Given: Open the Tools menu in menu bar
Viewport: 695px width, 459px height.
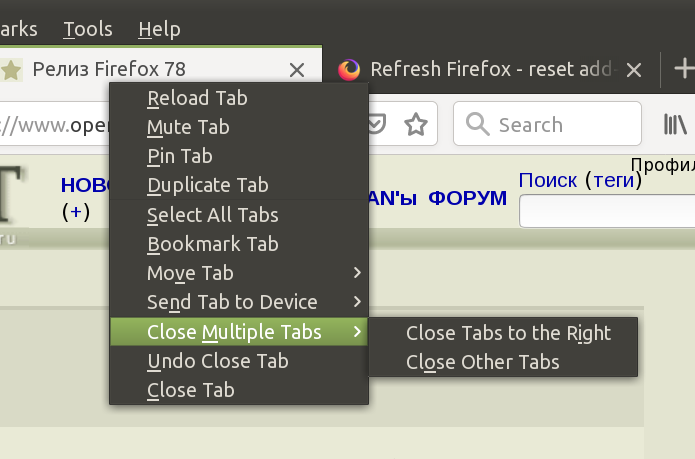Looking at the screenshot, I should coord(88,29).
